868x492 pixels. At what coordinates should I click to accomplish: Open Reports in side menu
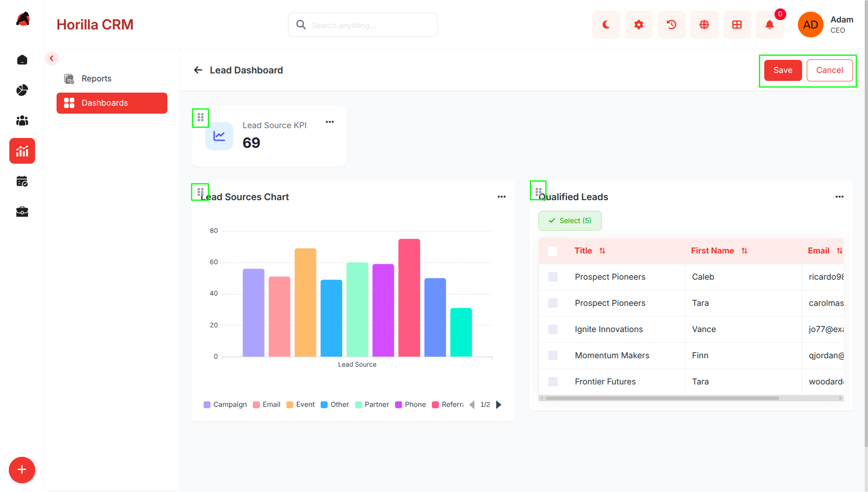[x=112, y=79]
